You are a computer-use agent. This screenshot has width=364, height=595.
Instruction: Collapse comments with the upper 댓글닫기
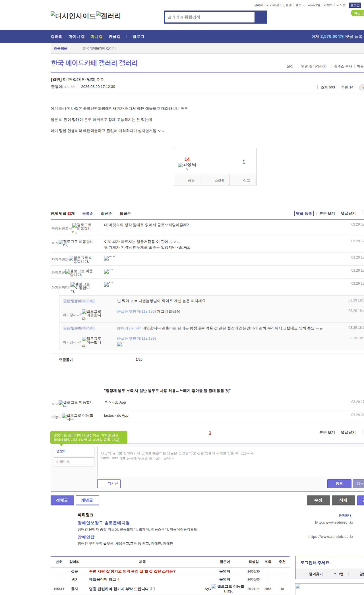pyautogui.click(x=348, y=213)
